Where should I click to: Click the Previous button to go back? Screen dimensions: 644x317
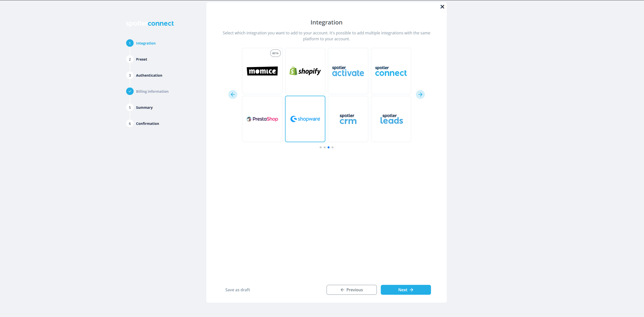point(352,290)
